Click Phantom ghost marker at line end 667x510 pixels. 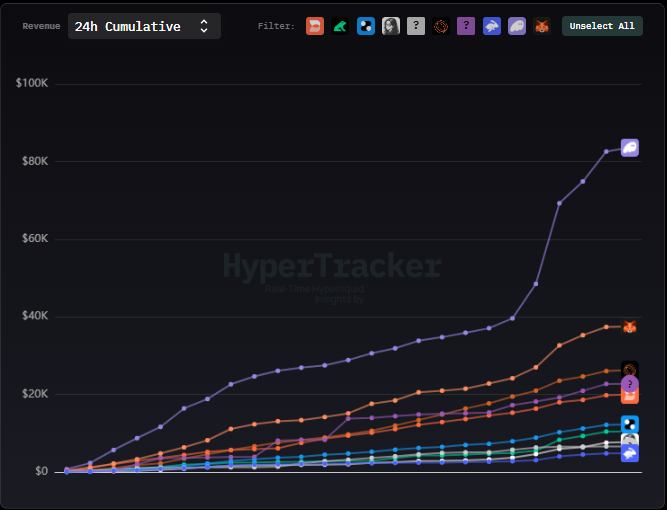[630, 148]
